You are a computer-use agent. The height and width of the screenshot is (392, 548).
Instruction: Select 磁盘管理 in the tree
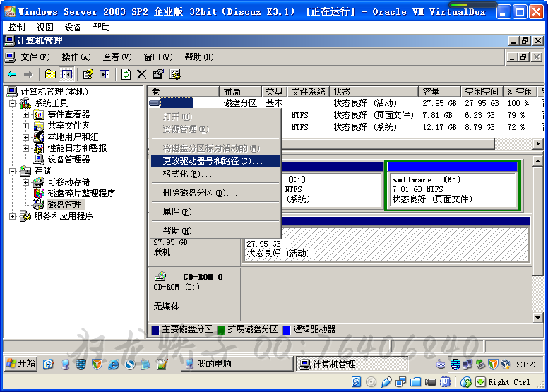click(x=65, y=205)
